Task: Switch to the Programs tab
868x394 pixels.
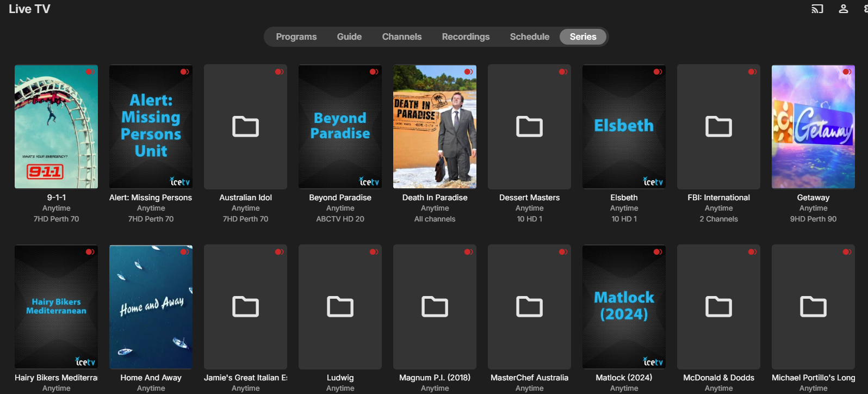Action: tap(296, 37)
